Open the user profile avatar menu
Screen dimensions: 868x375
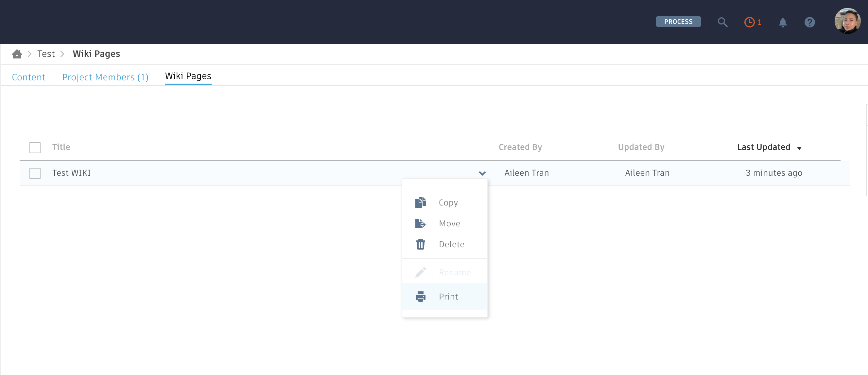click(x=847, y=21)
